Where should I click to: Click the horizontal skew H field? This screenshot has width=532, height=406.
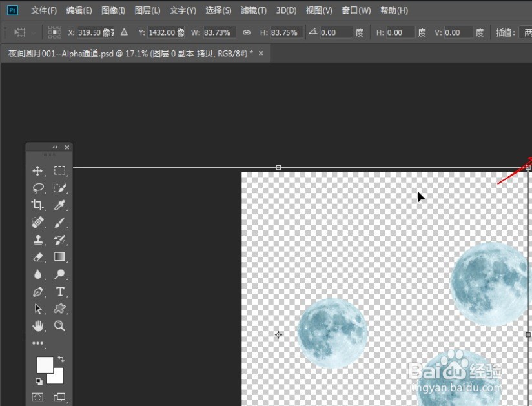(x=400, y=32)
